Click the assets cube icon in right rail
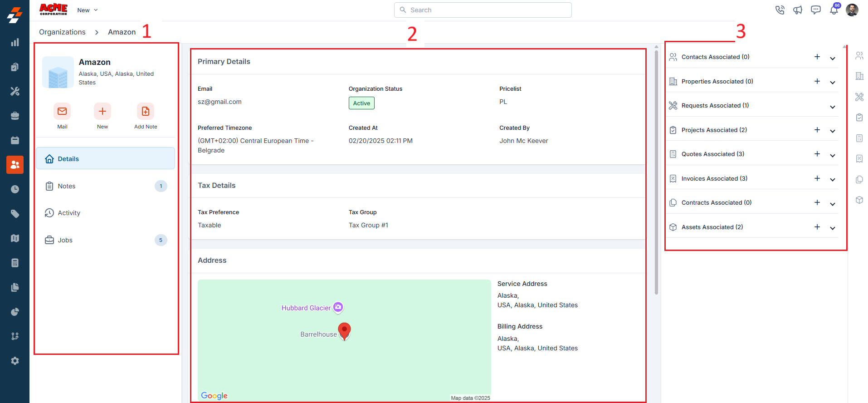Viewport: 868px width, 403px height. click(859, 200)
